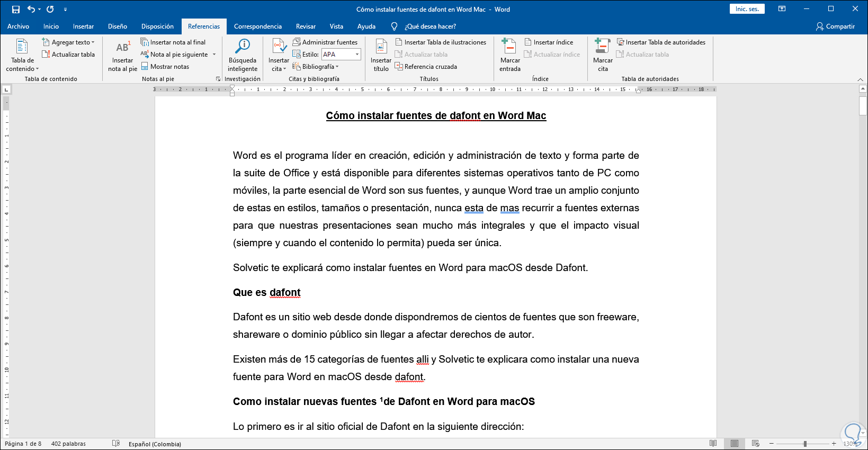868x450 pixels.
Task: Open the Quick Access Toolbar customization arrow
Action: (65, 10)
